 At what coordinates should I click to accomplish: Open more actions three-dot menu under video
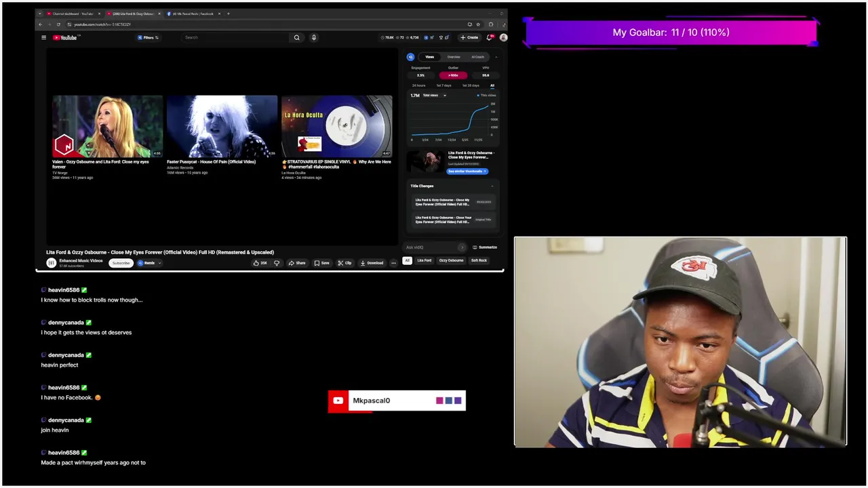pyautogui.click(x=393, y=263)
